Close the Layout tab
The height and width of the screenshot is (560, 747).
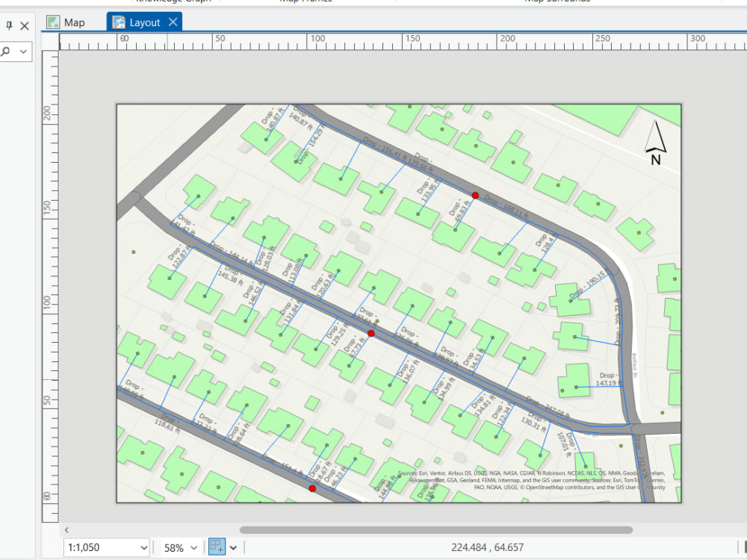[173, 22]
